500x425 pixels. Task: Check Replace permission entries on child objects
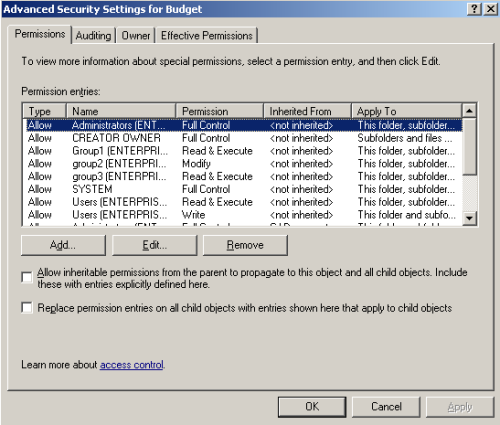tap(27, 307)
